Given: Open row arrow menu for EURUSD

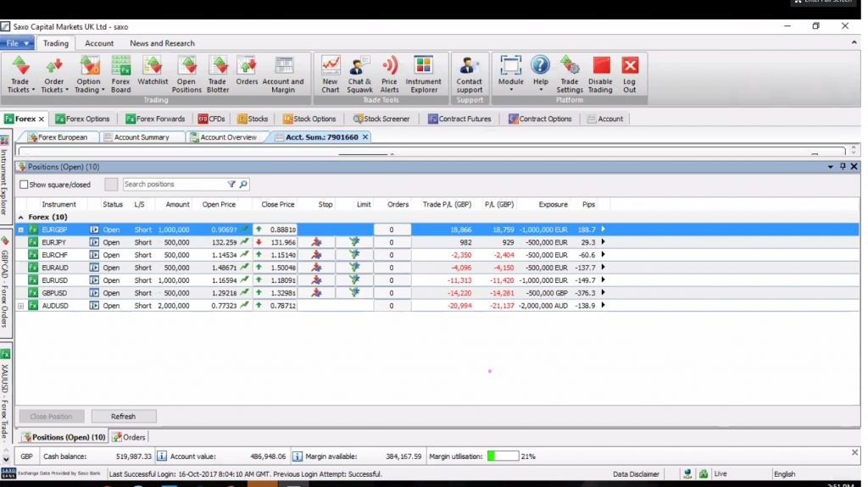Looking at the screenshot, I should 603,280.
